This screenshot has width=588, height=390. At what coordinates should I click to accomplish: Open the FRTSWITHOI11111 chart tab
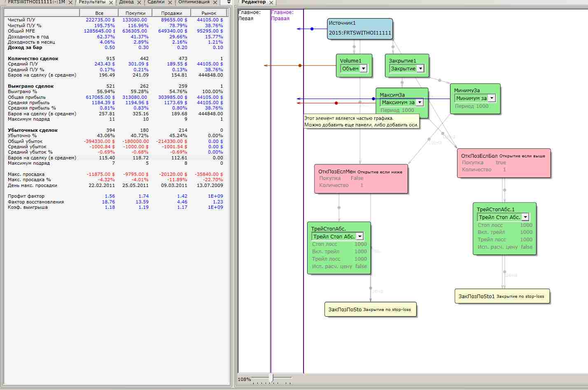(x=36, y=2)
